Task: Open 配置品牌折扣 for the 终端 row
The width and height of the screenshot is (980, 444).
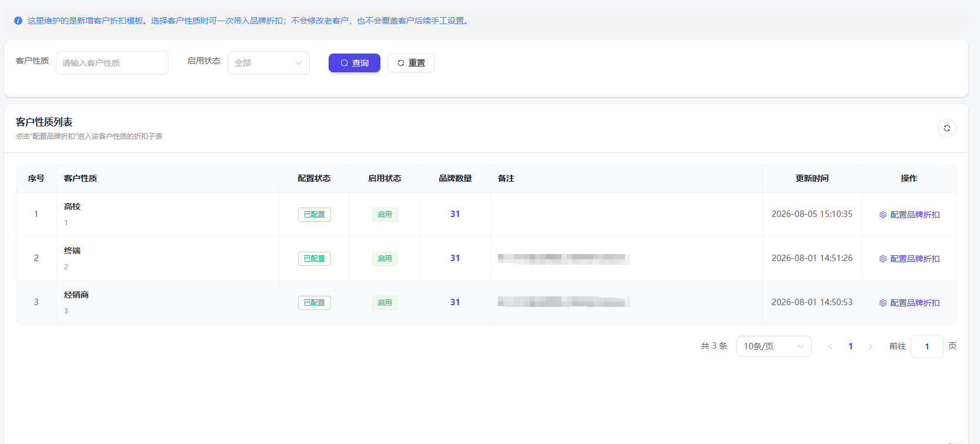Action: [x=909, y=259]
